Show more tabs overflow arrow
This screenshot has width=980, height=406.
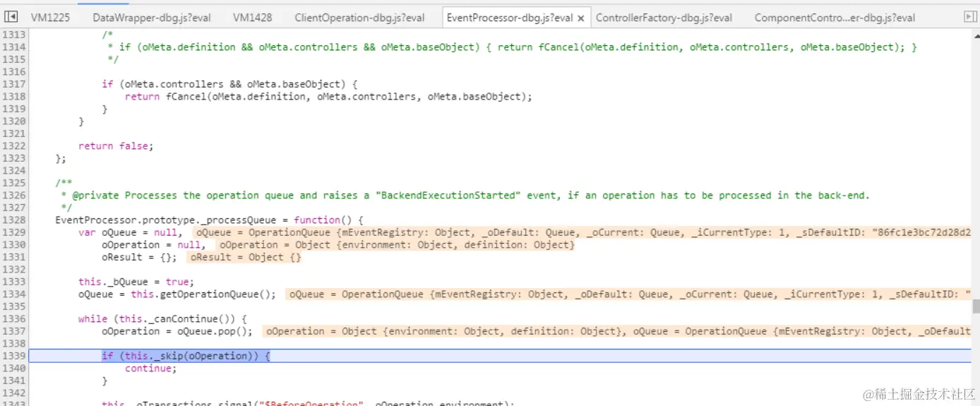969,17
